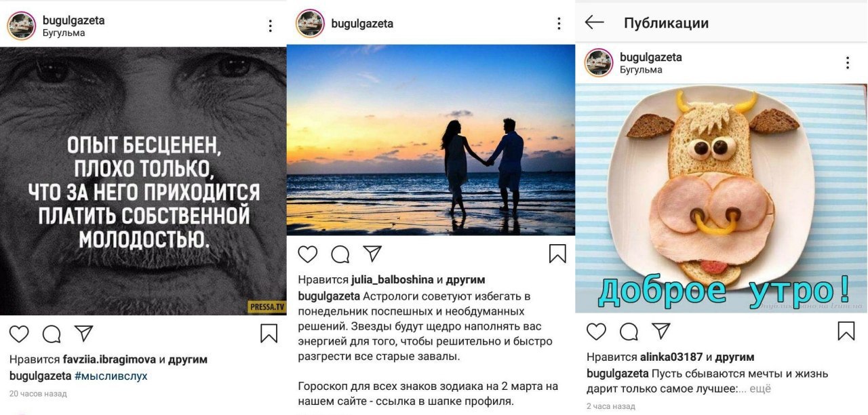Like the beach couple post with heart icon
868x415 pixels.
pyautogui.click(x=308, y=254)
